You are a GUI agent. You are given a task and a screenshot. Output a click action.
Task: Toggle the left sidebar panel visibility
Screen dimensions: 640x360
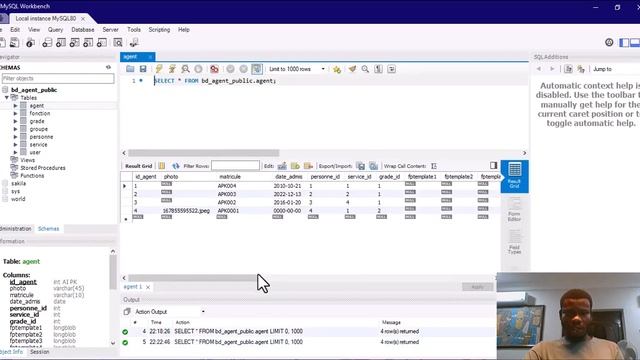[x=624, y=42]
